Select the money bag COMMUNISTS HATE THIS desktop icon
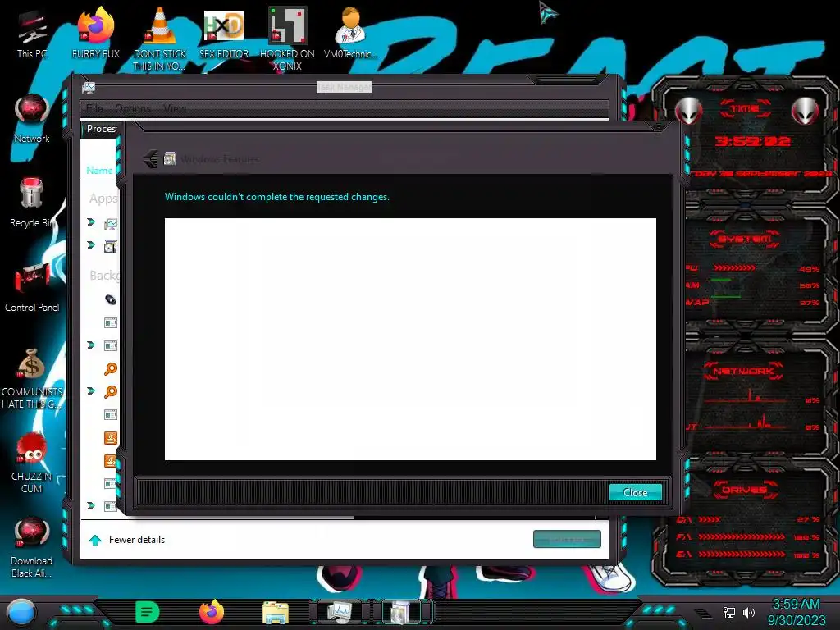The image size is (840, 630). coord(32,378)
